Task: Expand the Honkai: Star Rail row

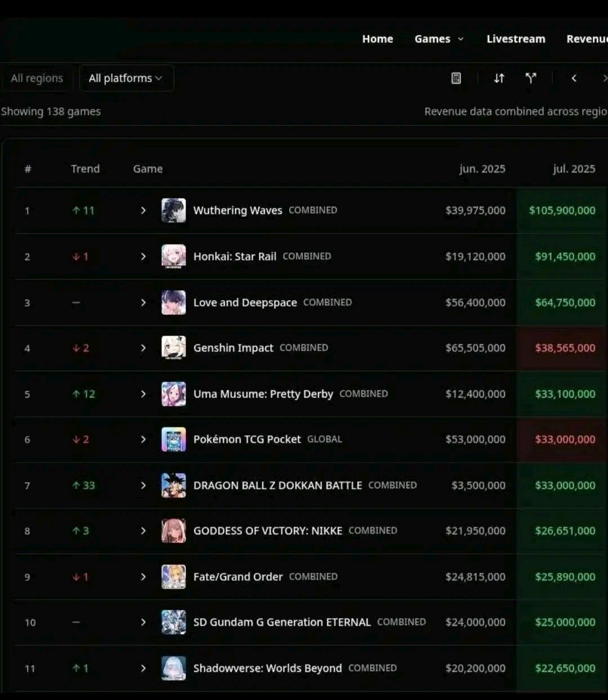Action: 143,256
